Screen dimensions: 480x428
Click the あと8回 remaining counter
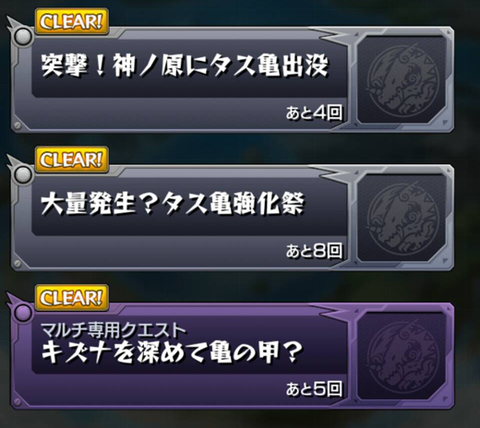point(314,251)
